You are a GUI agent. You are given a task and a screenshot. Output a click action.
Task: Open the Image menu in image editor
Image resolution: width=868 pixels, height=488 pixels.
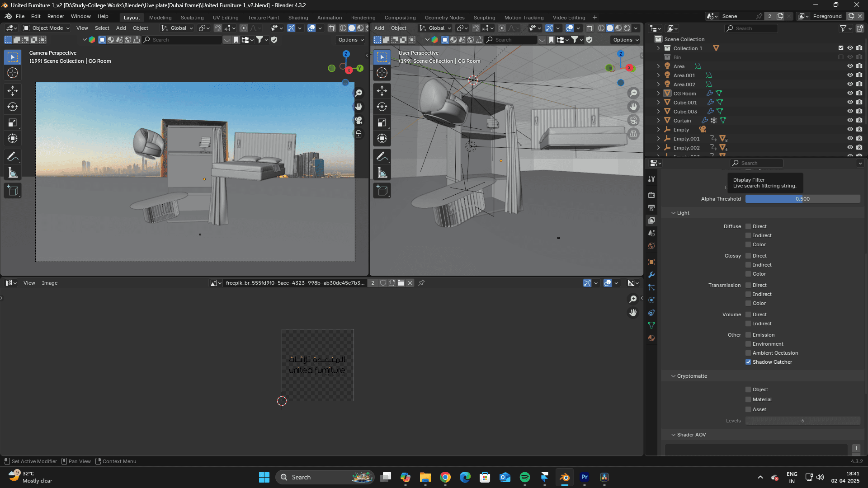pyautogui.click(x=50, y=283)
